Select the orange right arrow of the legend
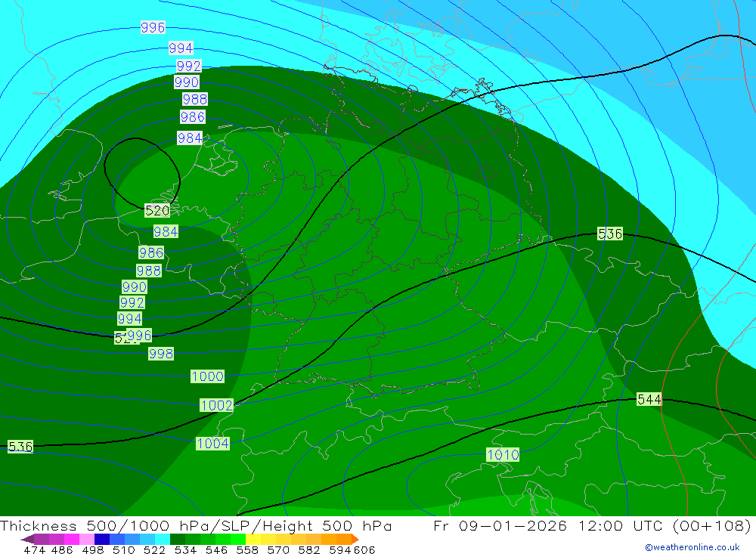This screenshot has height=554, width=756. (355, 539)
